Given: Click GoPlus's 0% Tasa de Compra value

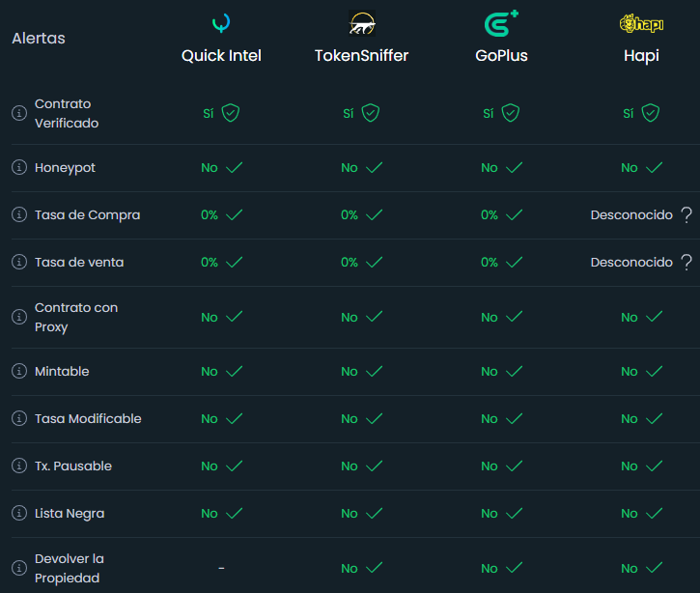Looking at the screenshot, I should tap(490, 214).
